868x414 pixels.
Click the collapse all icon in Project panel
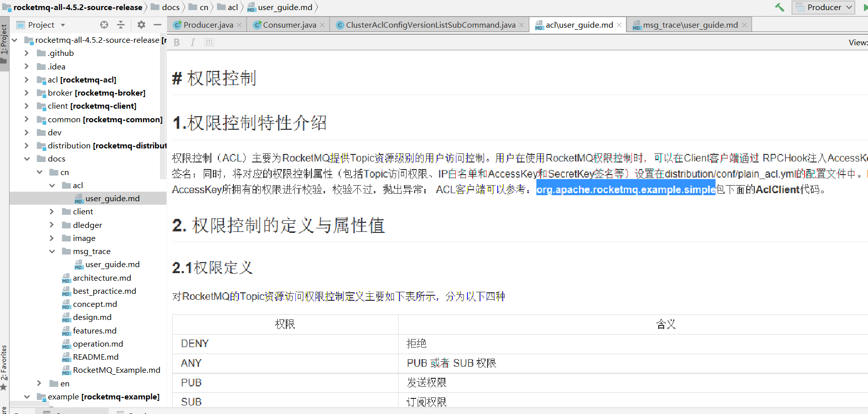[121, 25]
